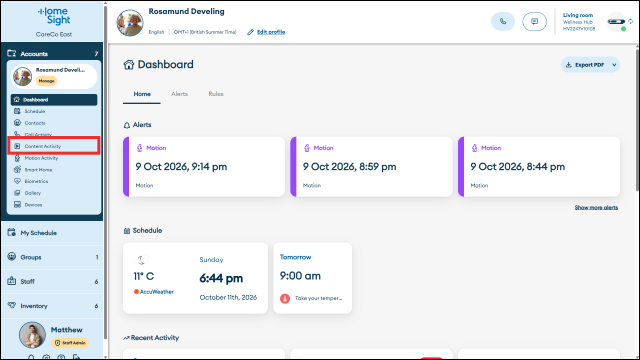The image size is (640, 360).
Task: Click the Biometrics heart icon
Action: (x=17, y=181)
